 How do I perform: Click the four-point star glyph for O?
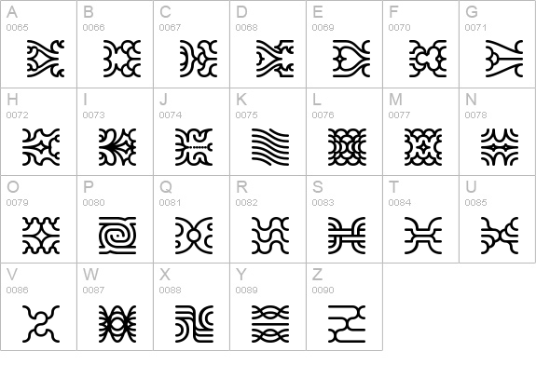click(x=41, y=236)
